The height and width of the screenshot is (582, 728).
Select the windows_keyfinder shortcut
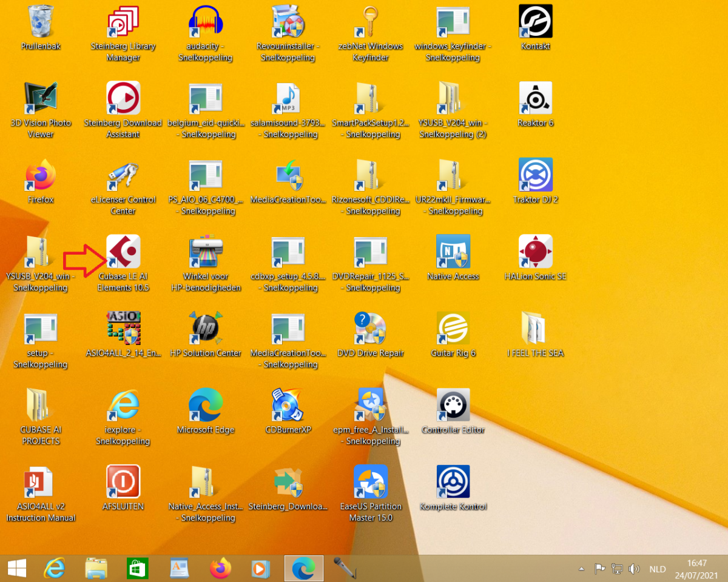click(x=453, y=21)
